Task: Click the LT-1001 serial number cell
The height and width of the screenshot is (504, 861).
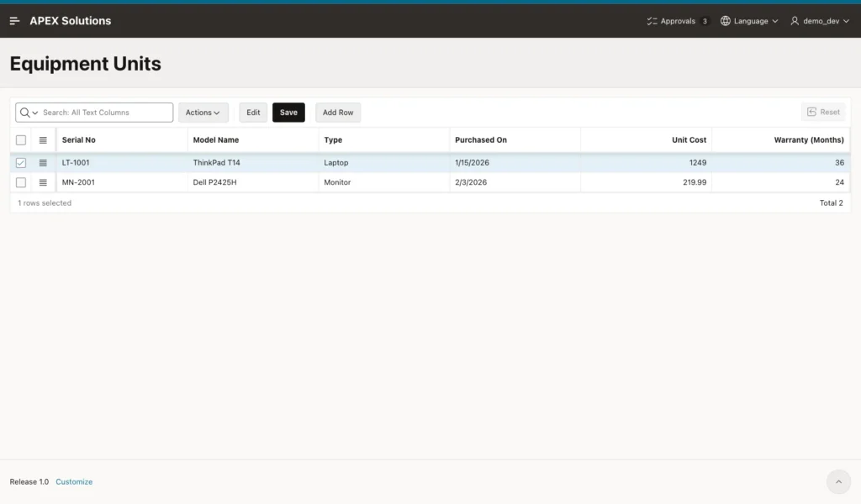Action: coord(122,163)
